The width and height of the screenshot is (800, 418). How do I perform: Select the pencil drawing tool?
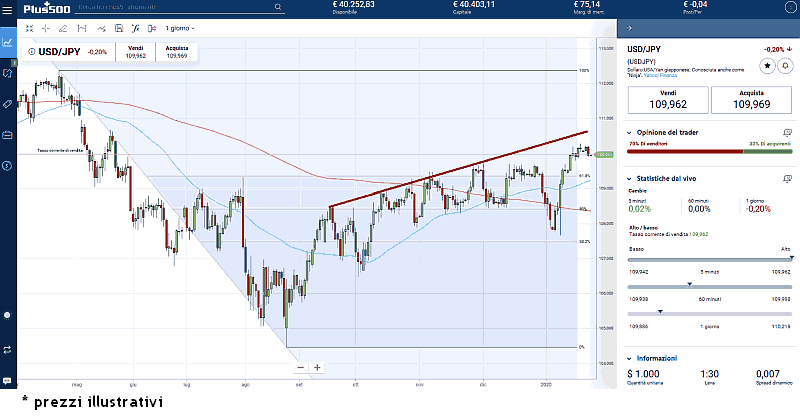(x=64, y=28)
